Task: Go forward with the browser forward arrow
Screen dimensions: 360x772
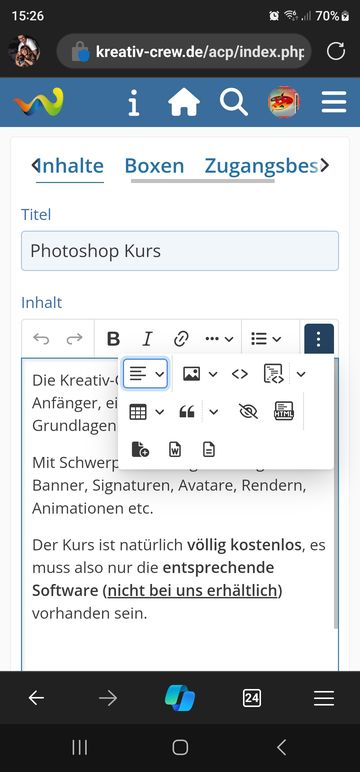Action: (108, 698)
